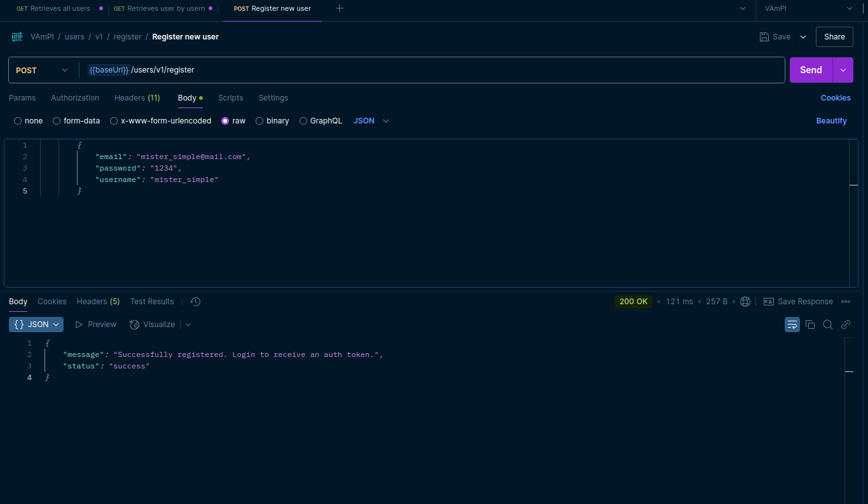This screenshot has height=504, width=868.
Task: Switch to the Authorization tab
Action: coord(75,98)
